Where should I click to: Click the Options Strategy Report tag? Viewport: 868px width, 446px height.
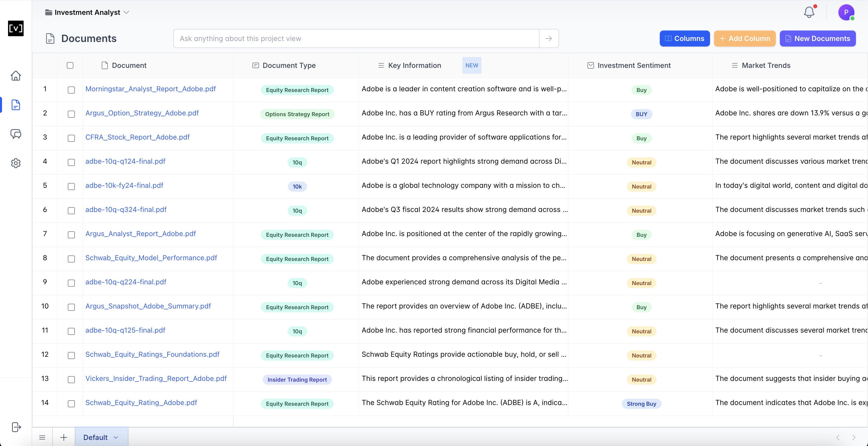pos(297,114)
